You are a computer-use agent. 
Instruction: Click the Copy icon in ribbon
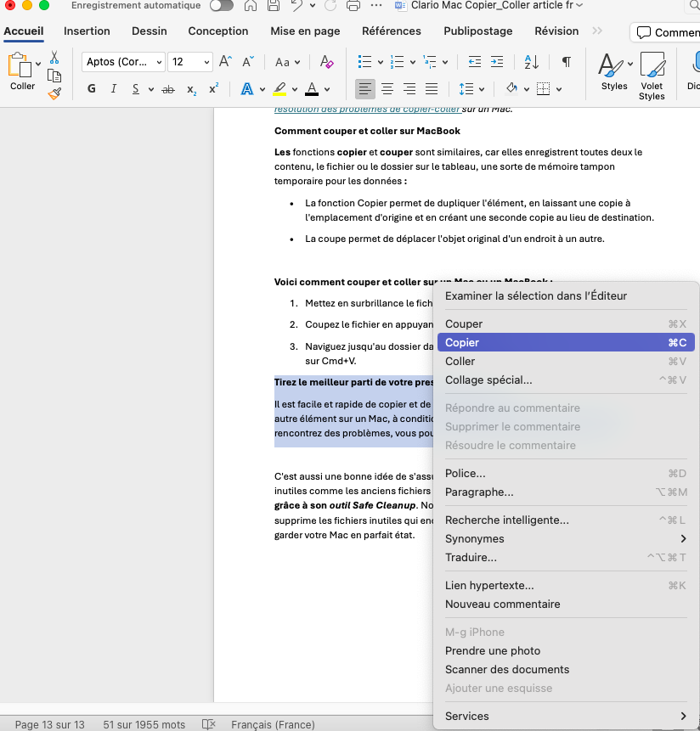(x=54, y=76)
